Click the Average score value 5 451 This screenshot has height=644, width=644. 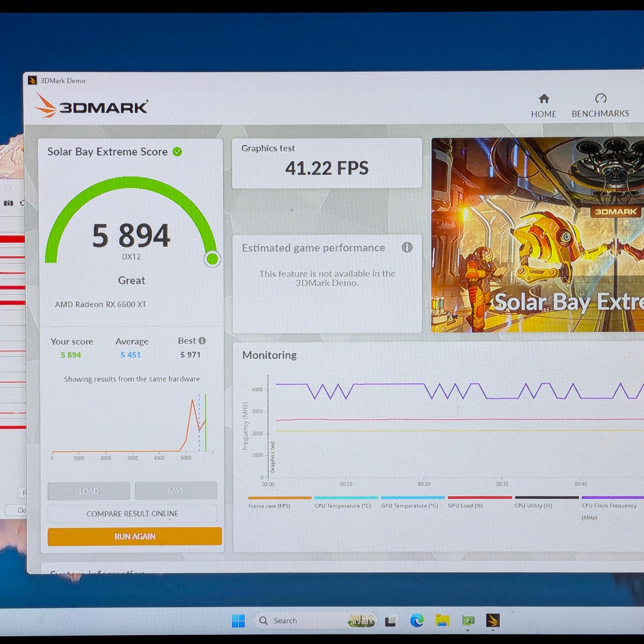pyautogui.click(x=131, y=355)
